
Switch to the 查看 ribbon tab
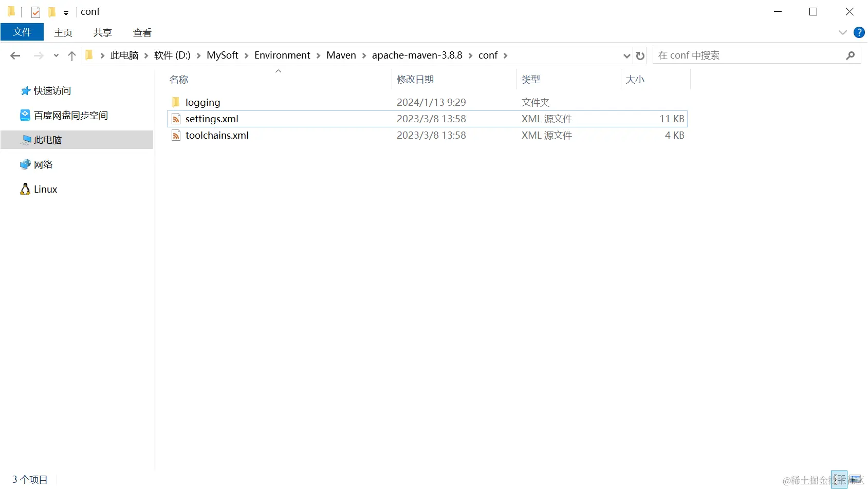[142, 32]
